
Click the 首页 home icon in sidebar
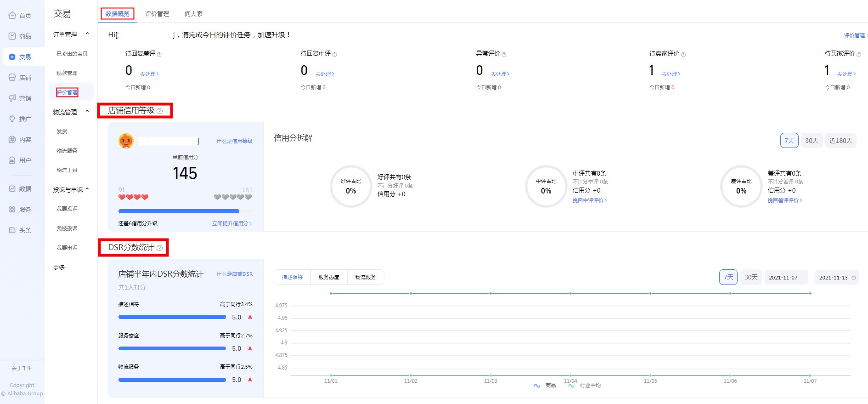click(x=12, y=16)
